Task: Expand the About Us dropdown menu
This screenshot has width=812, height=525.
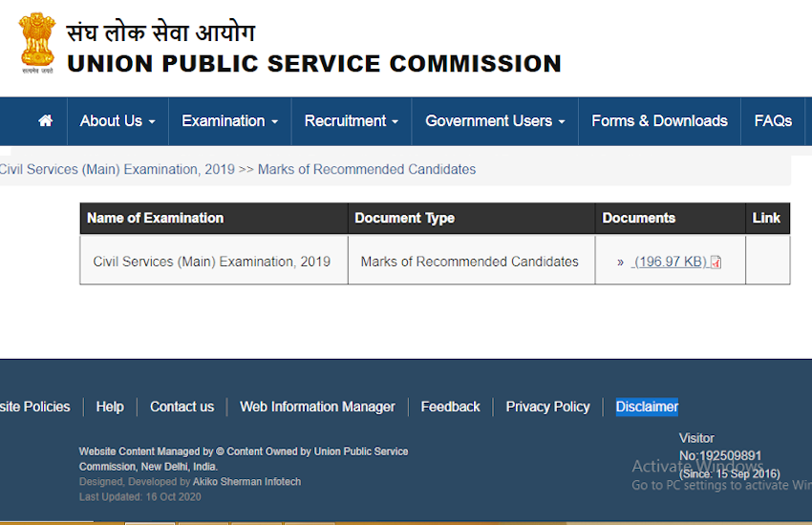Action: point(118,121)
